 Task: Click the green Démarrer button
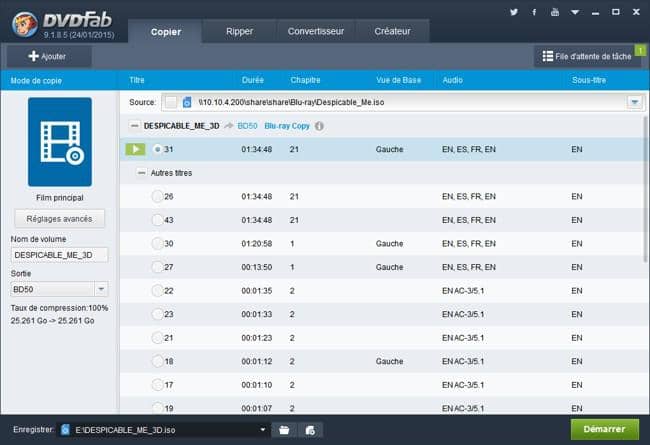(604, 429)
